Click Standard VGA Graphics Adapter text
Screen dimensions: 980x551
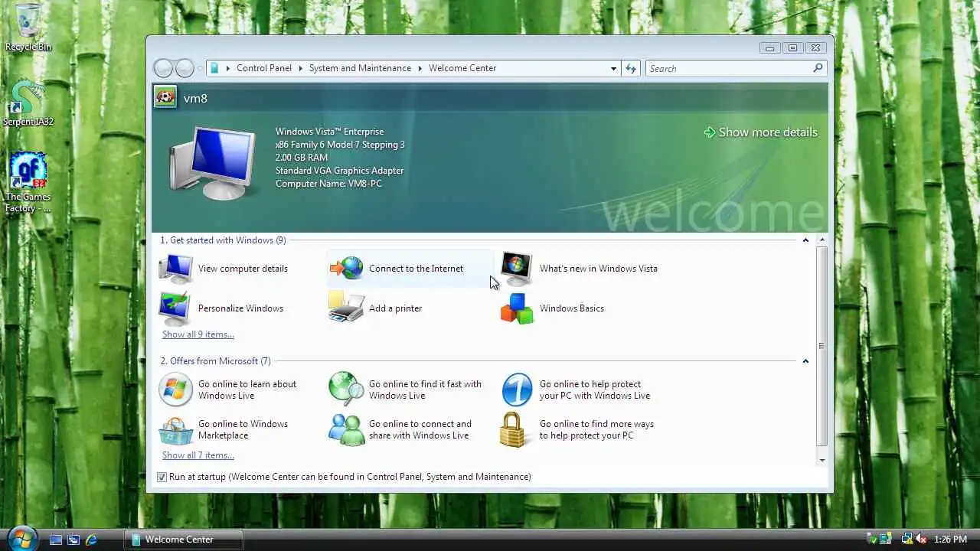[340, 171]
